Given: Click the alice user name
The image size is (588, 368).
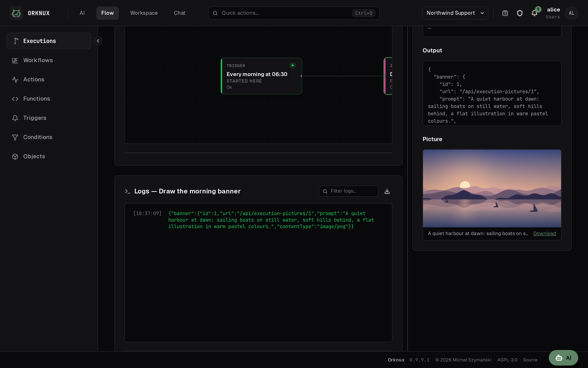Looking at the screenshot, I should pos(553,10).
